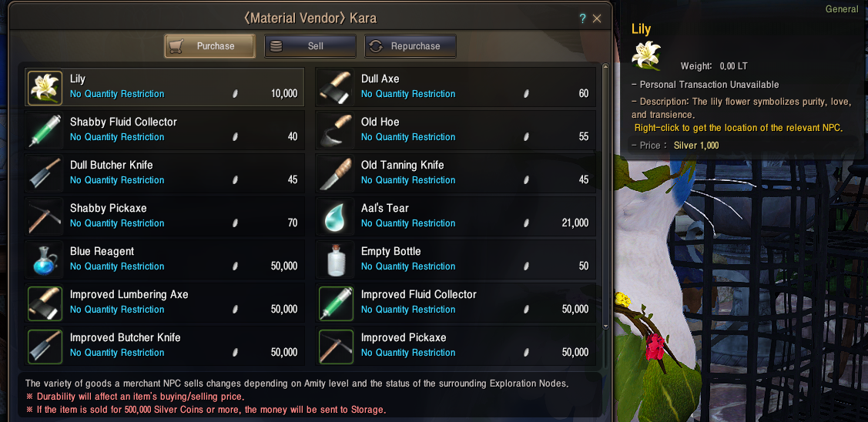Select the Blue Reagent flask icon
Screen dimensions: 868x422
point(45,260)
